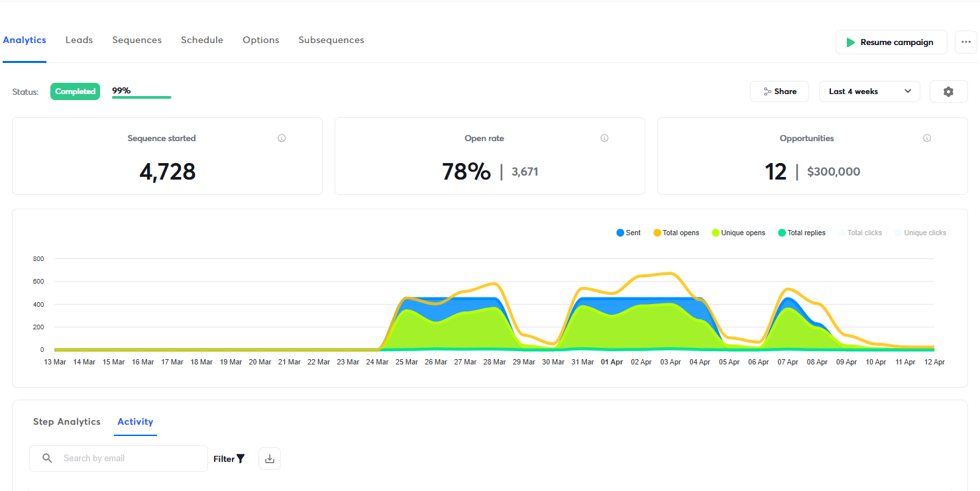The height and width of the screenshot is (491, 980).
Task: Click the three-dot more options icon
Action: click(x=965, y=42)
